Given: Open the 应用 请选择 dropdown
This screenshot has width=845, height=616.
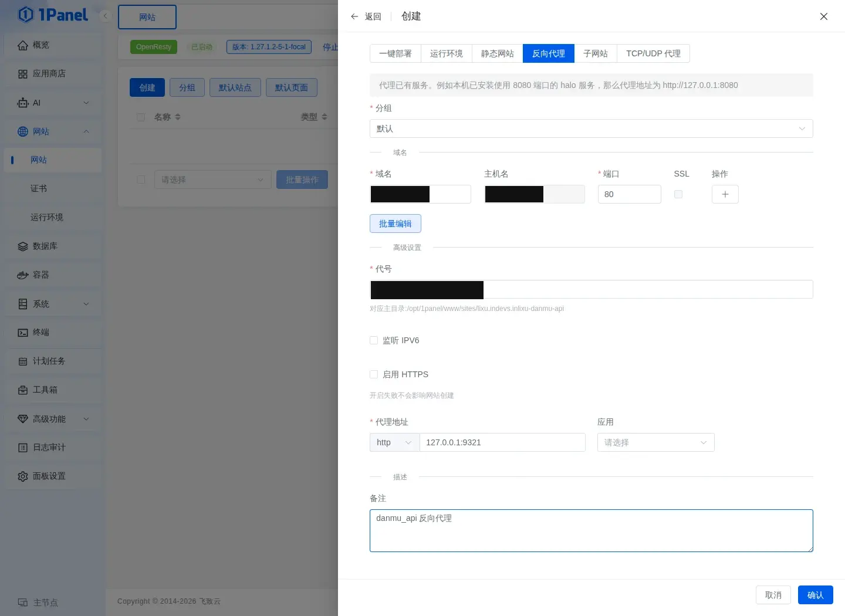Looking at the screenshot, I should [656, 442].
